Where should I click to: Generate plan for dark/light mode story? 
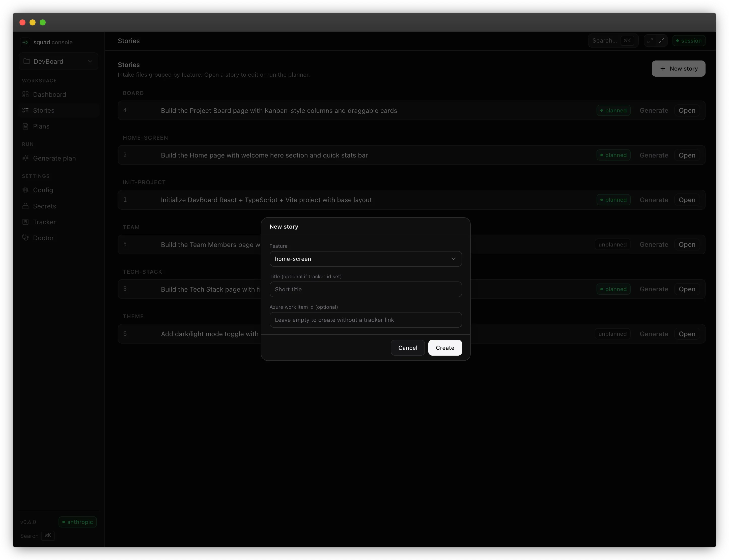point(654,334)
